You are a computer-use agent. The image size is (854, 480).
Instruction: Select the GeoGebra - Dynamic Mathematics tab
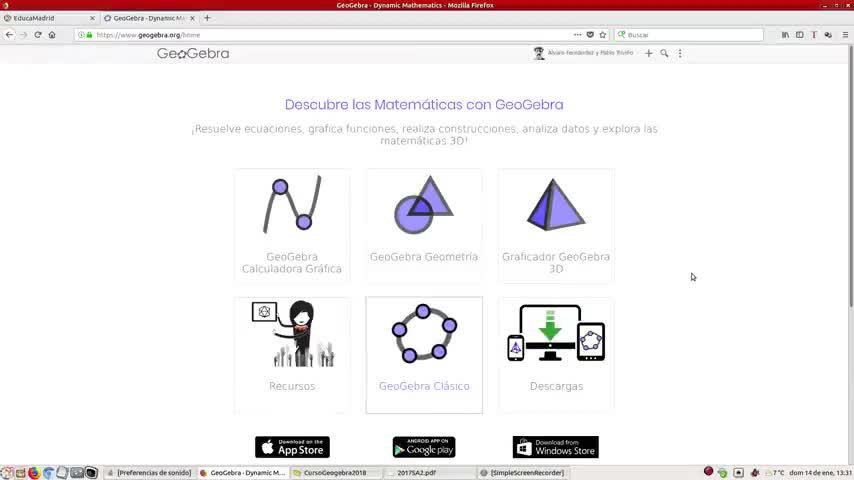(x=148, y=18)
